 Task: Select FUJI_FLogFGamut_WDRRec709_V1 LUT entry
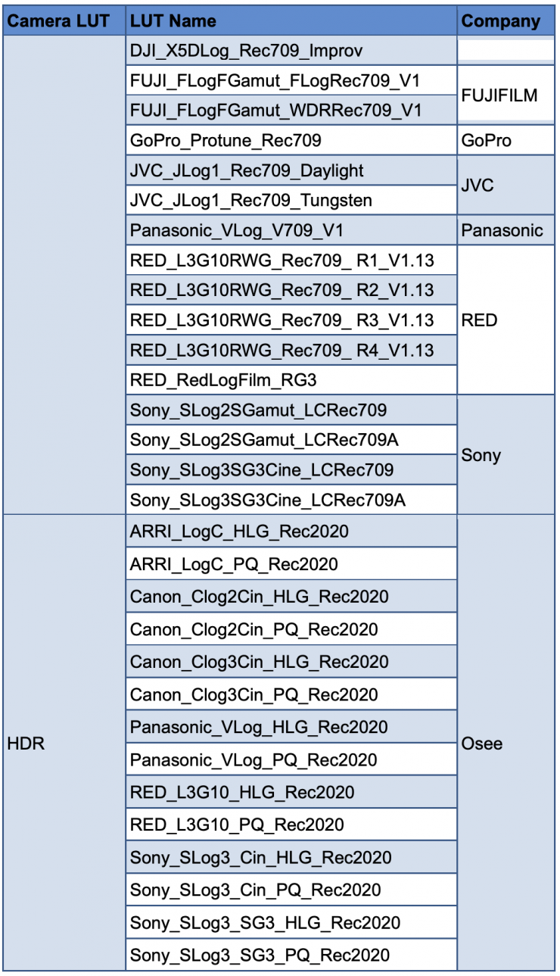275,111
